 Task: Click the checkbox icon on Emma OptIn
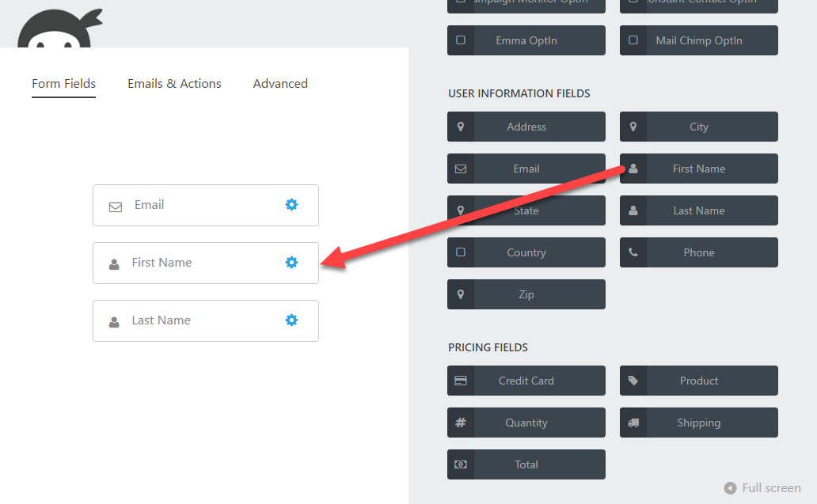click(x=461, y=40)
